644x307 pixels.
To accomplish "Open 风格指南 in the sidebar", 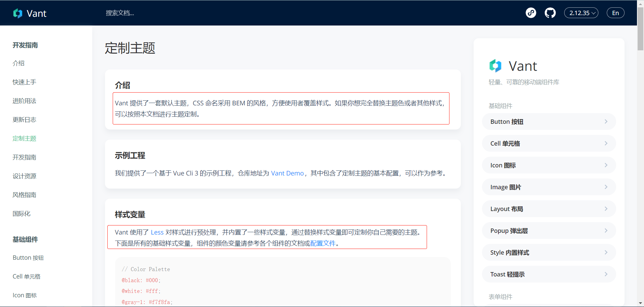I will coord(24,195).
